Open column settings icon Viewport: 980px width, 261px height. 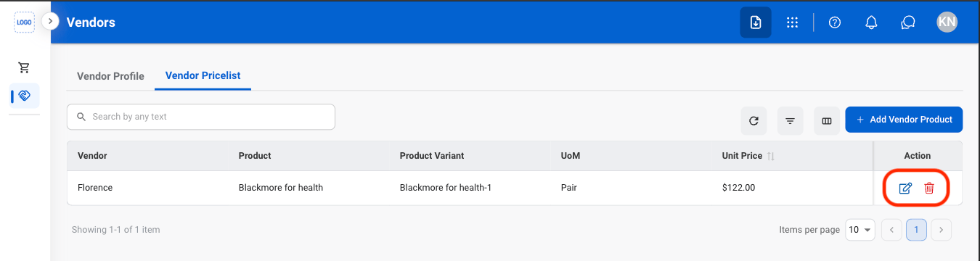click(x=826, y=120)
